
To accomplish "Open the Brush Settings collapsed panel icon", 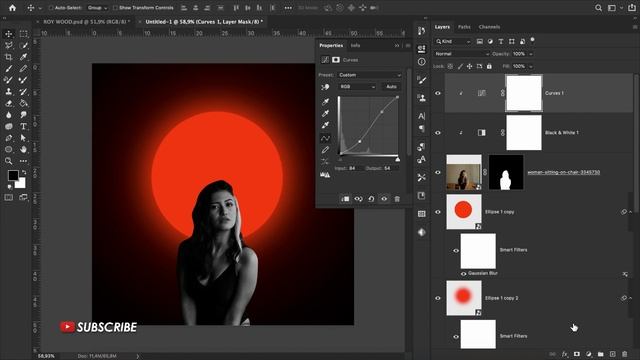I will (422, 80).
